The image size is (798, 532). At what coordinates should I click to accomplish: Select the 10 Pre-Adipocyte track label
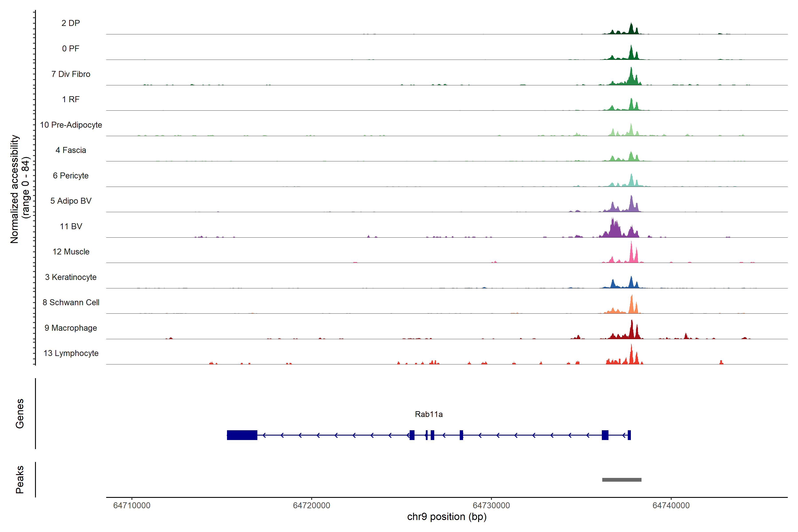[70, 125]
